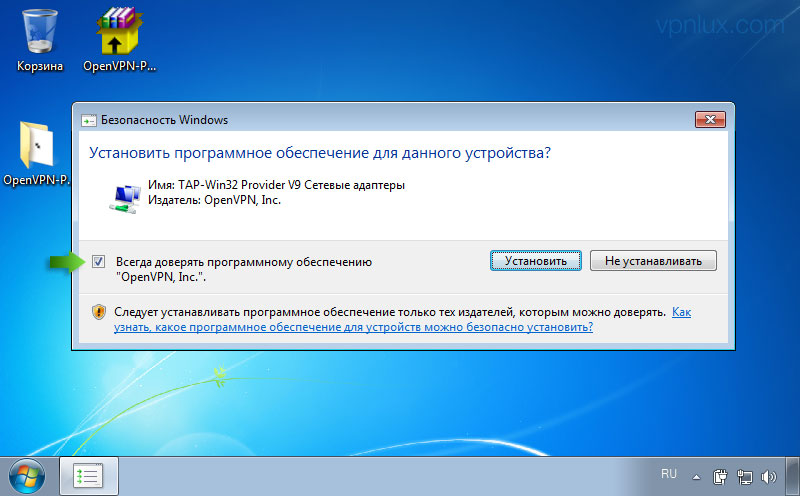
Task: Open the Recycle Bin (Корзина) desktop icon
Action: point(40,42)
